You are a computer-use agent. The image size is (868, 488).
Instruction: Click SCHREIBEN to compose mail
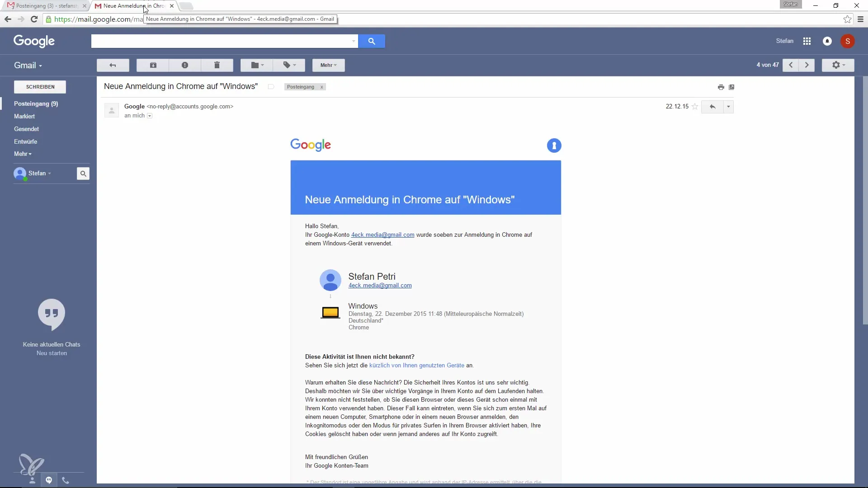(40, 87)
